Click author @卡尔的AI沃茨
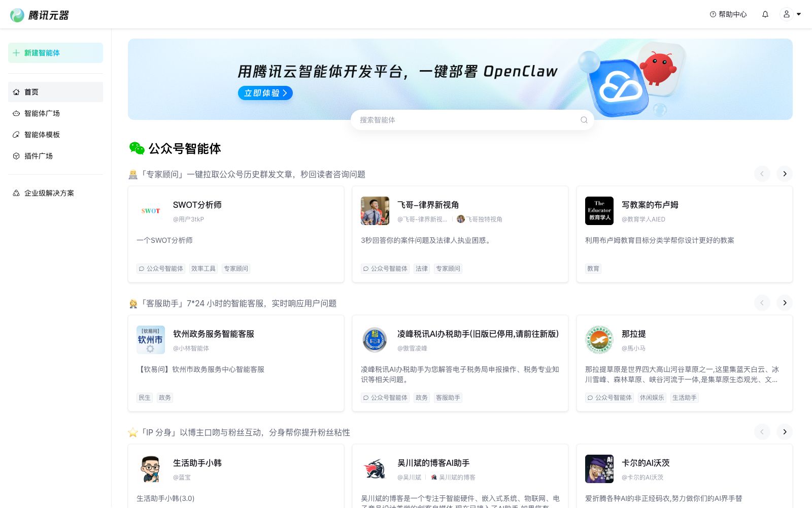 [642, 477]
